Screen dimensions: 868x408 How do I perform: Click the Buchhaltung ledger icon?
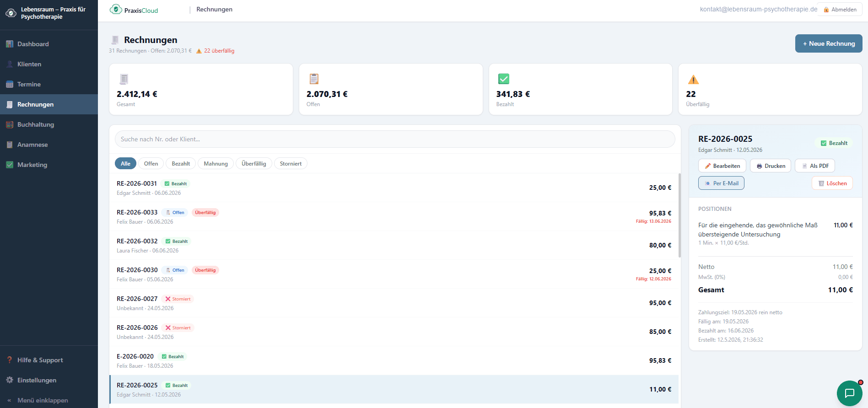pos(10,124)
